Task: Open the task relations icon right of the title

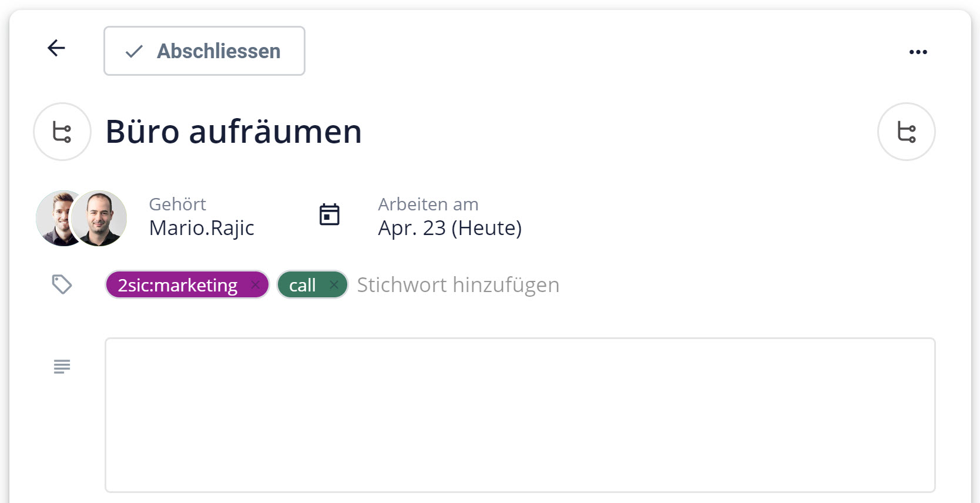Action: 906,131
